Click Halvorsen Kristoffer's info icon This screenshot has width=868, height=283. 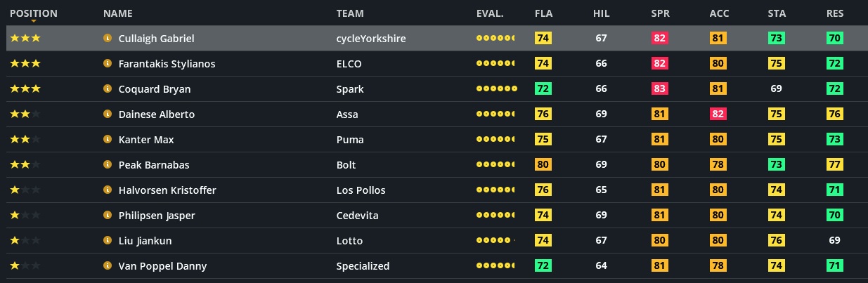[x=108, y=190]
